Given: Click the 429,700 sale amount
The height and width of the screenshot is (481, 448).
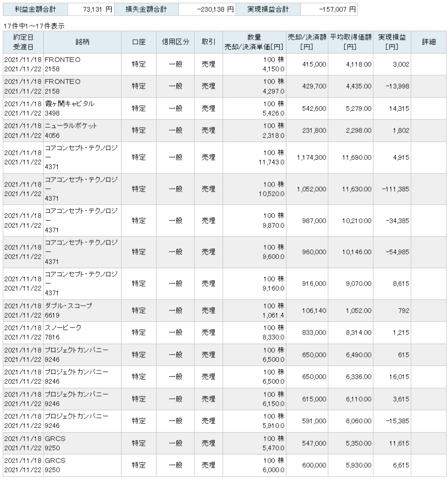Looking at the screenshot, I should [314, 86].
